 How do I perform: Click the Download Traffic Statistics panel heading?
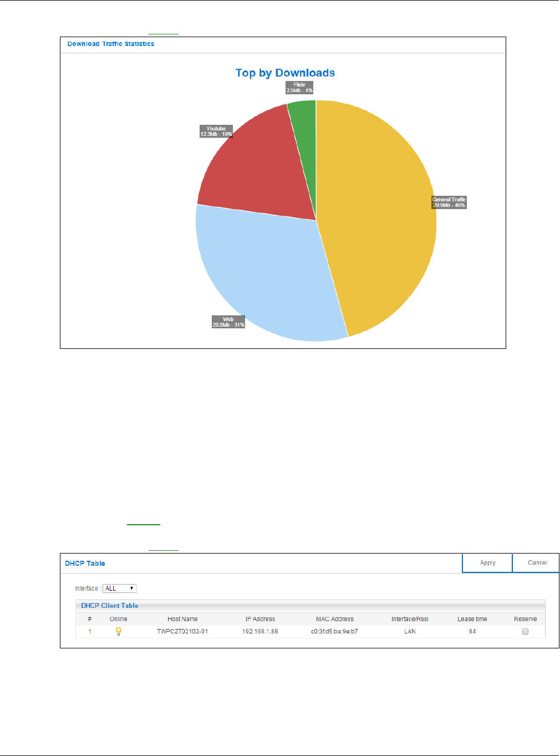(x=111, y=44)
